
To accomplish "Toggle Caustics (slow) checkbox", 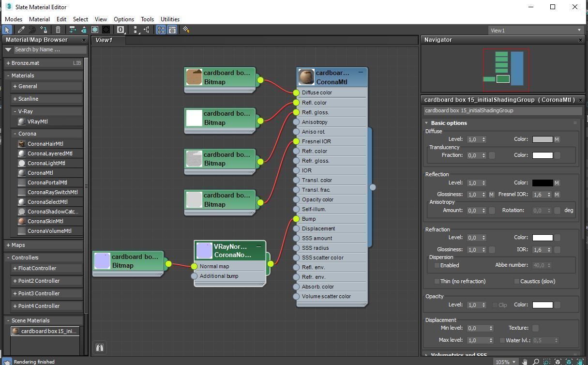I will tap(516, 281).
